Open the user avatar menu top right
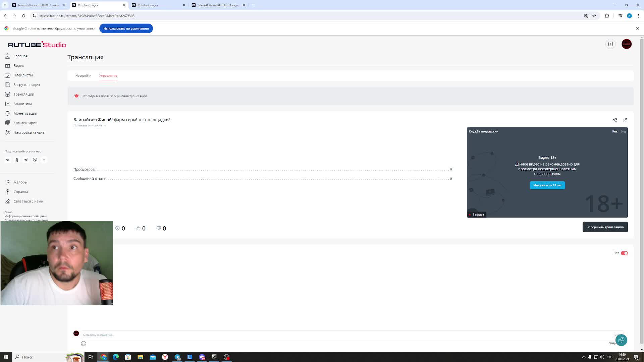644x362 pixels. pos(626,44)
